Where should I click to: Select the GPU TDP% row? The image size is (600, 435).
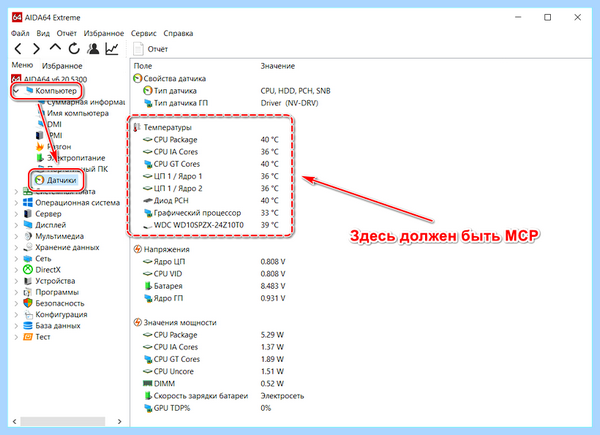[x=207, y=408]
